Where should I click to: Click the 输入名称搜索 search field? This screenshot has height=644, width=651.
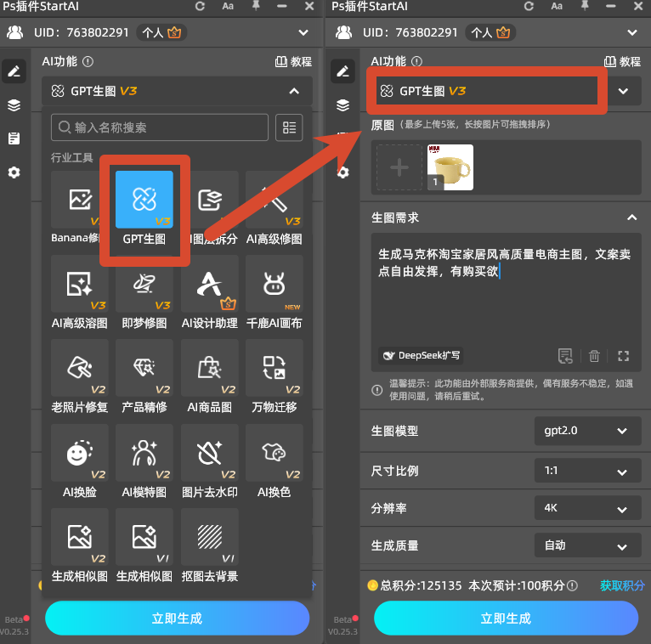coord(160,127)
